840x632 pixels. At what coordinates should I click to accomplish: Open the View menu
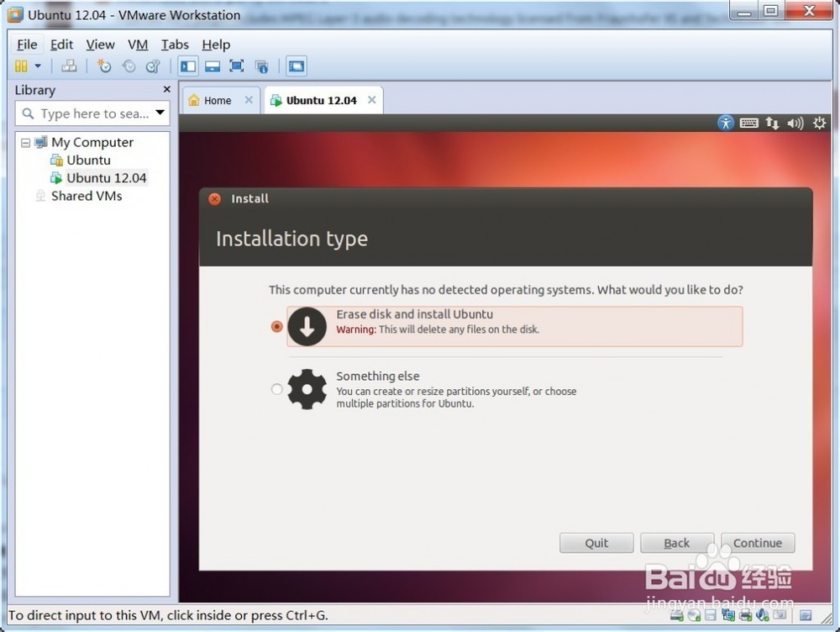tap(100, 45)
